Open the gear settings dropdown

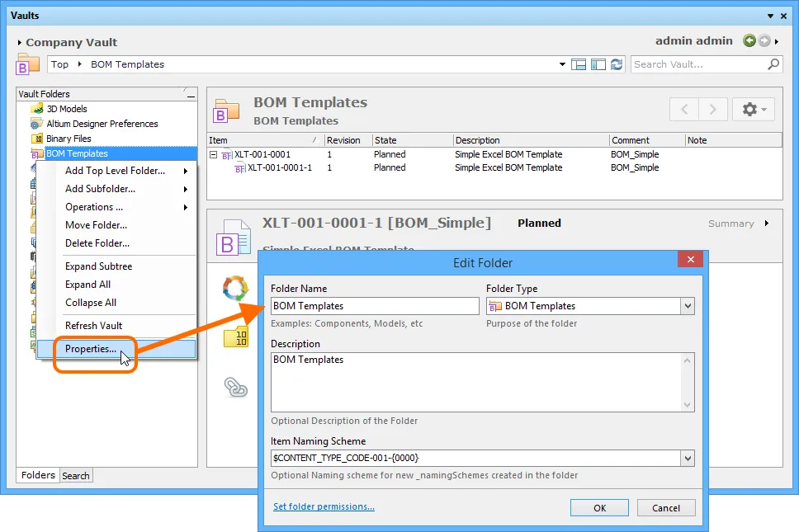pos(753,110)
